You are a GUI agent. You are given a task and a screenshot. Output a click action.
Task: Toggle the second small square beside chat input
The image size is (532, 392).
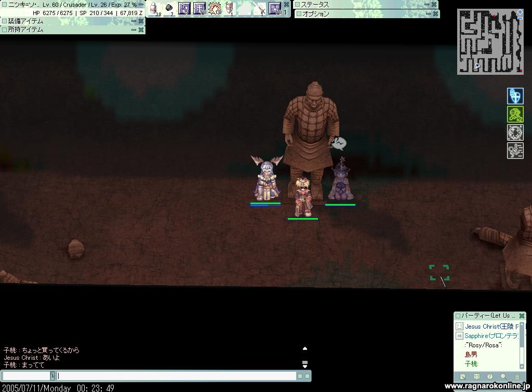[x=308, y=376]
